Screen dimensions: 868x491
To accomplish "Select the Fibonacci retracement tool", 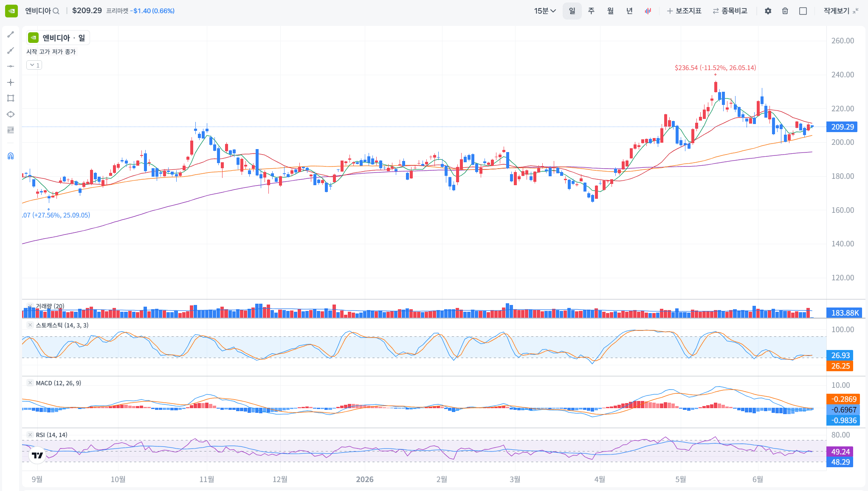I will (x=11, y=130).
